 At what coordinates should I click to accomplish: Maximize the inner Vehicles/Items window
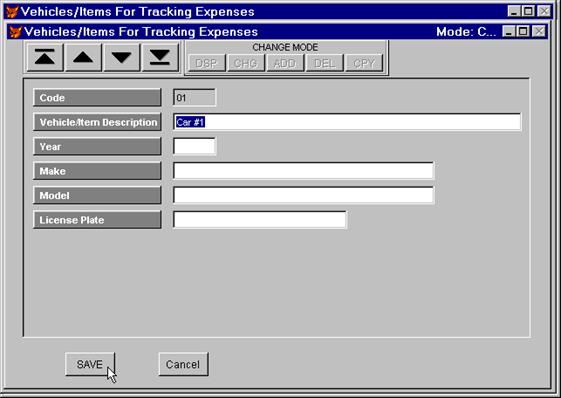[x=523, y=31]
